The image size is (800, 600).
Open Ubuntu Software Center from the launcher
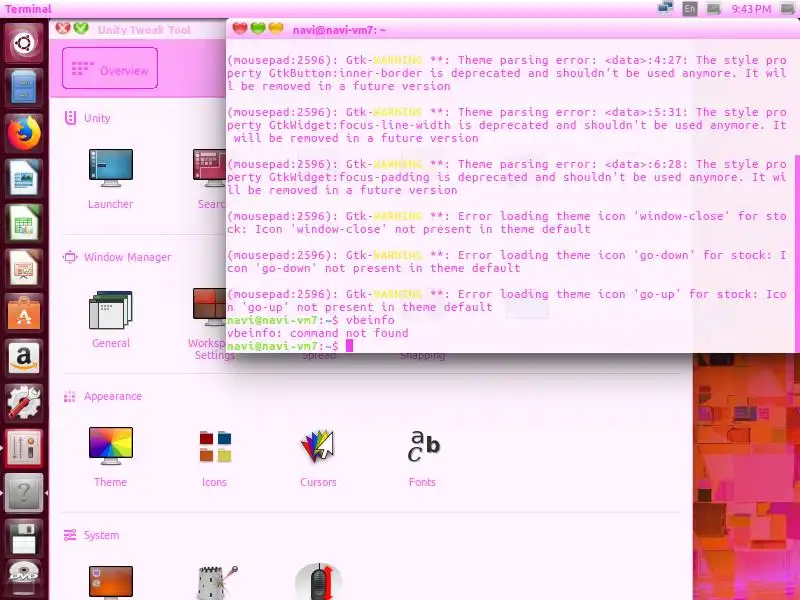pos(24,313)
